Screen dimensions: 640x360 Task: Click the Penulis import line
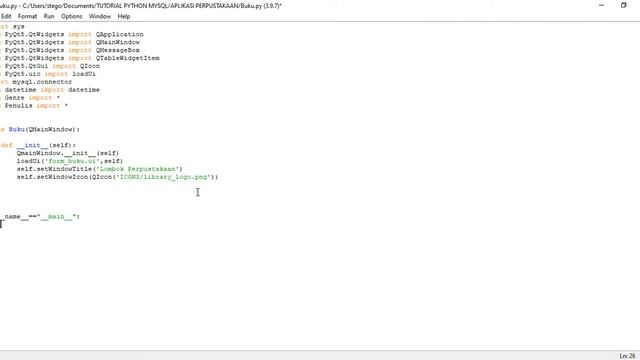tap(34, 105)
